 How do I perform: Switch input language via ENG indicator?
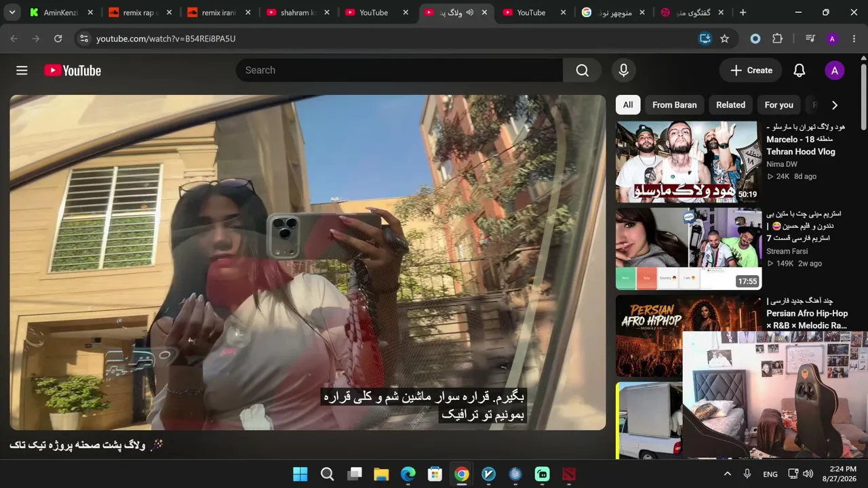770,474
